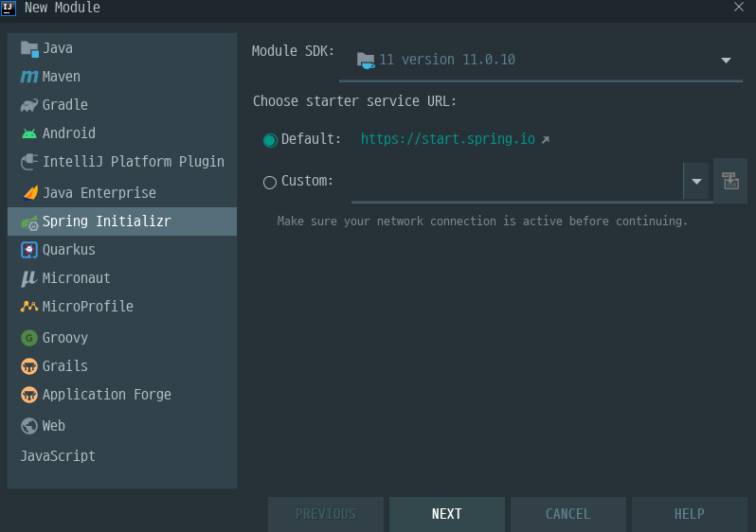Select IntelliJ Platform Plugin entry
The image size is (756, 532).
(122, 162)
